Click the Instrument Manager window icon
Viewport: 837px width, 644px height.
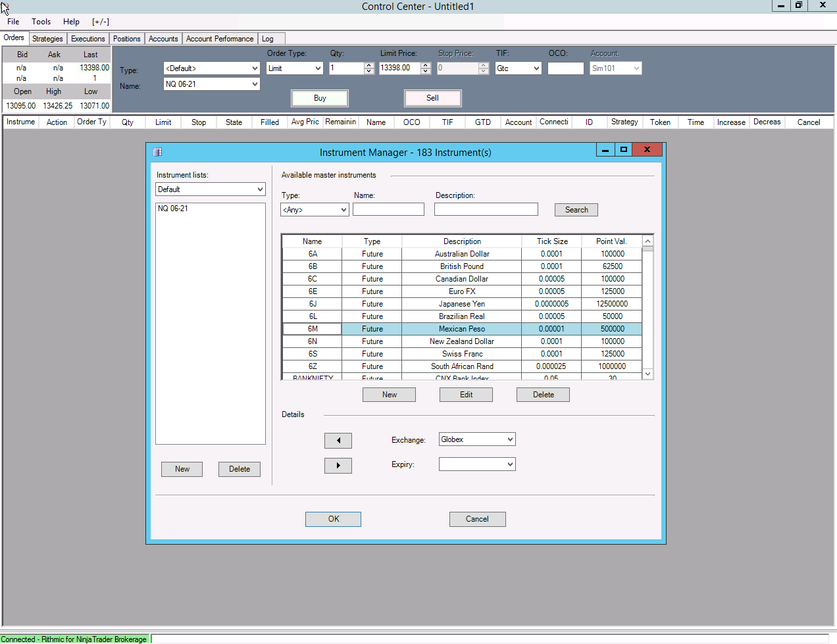157,152
